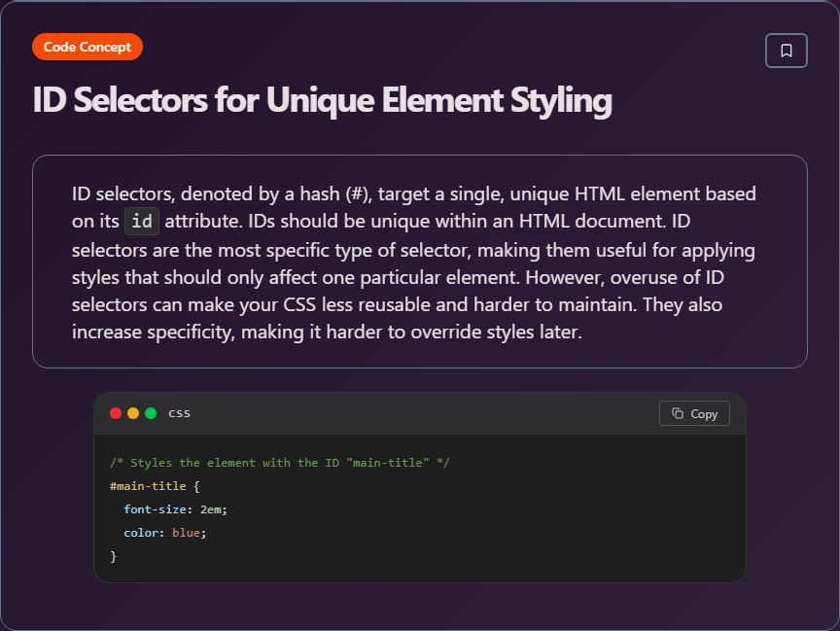Click the ID Selectors heading

pyautogui.click(x=321, y=100)
